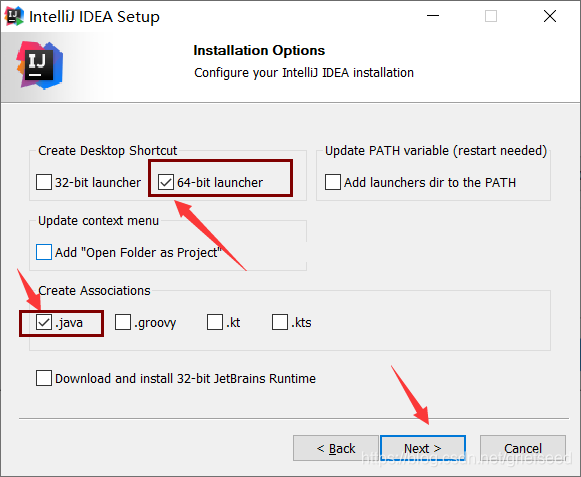
Task: Click "Configure your IntelliJ IDEA installation" text
Action: pos(304,73)
